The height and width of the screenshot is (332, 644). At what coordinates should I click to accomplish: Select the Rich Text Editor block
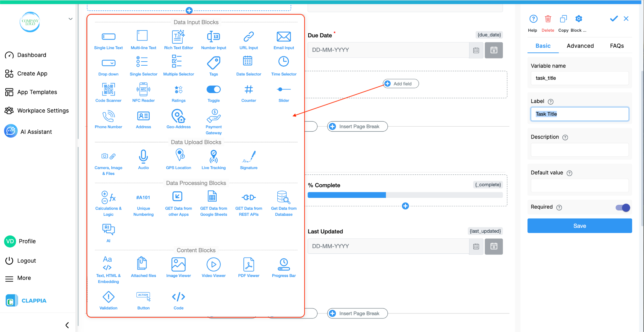(178, 39)
